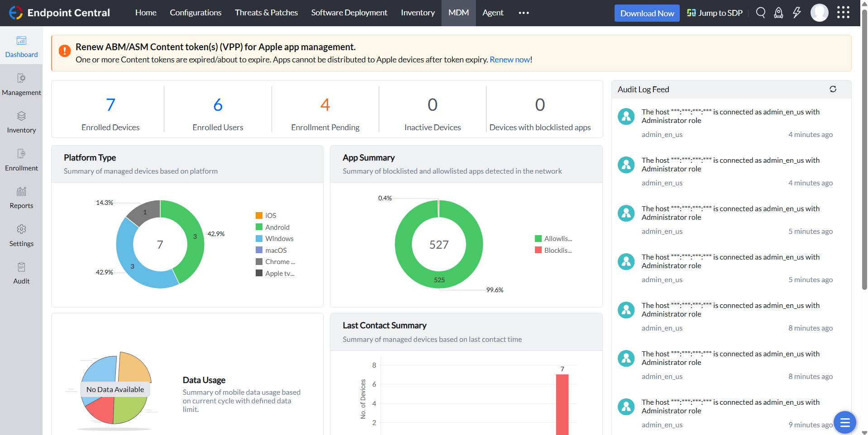Open the Inventory sidebar icon
This screenshot has width=868, height=435.
pos(21,116)
